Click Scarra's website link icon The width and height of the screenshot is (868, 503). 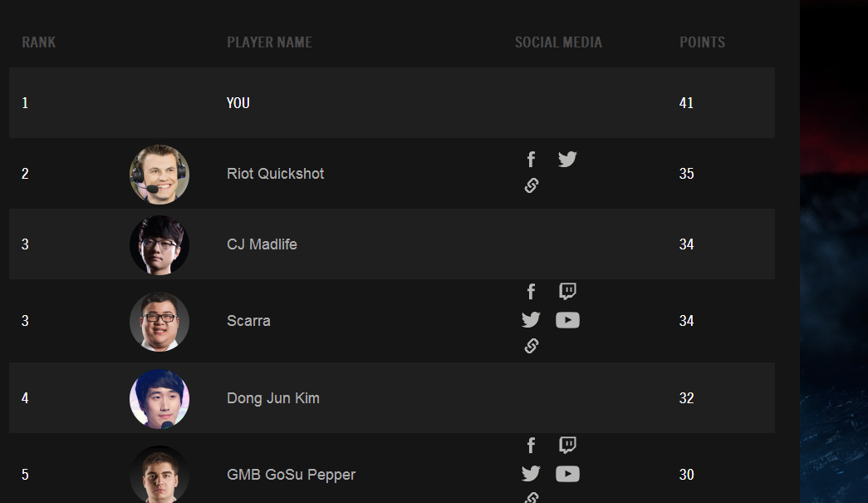pyautogui.click(x=532, y=346)
